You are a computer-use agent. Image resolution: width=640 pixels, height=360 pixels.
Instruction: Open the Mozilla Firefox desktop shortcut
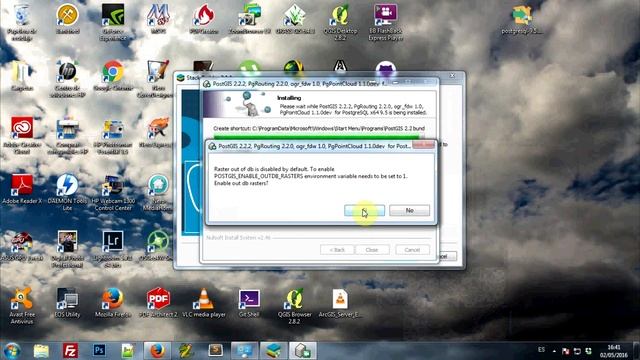(x=113, y=303)
